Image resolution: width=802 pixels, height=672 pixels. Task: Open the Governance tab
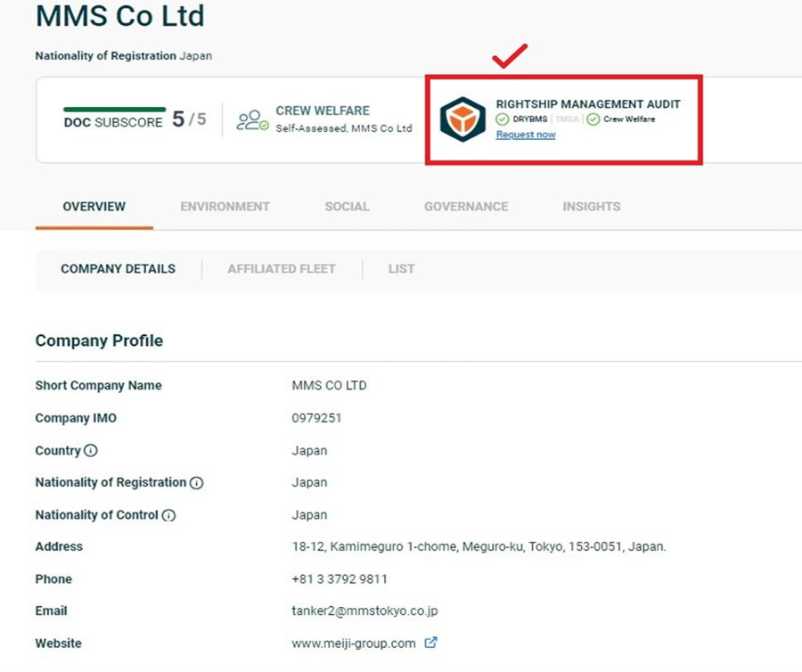(466, 207)
